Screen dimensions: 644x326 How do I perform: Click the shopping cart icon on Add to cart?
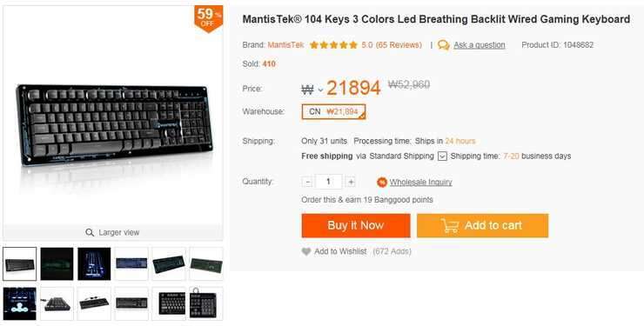[450, 225]
